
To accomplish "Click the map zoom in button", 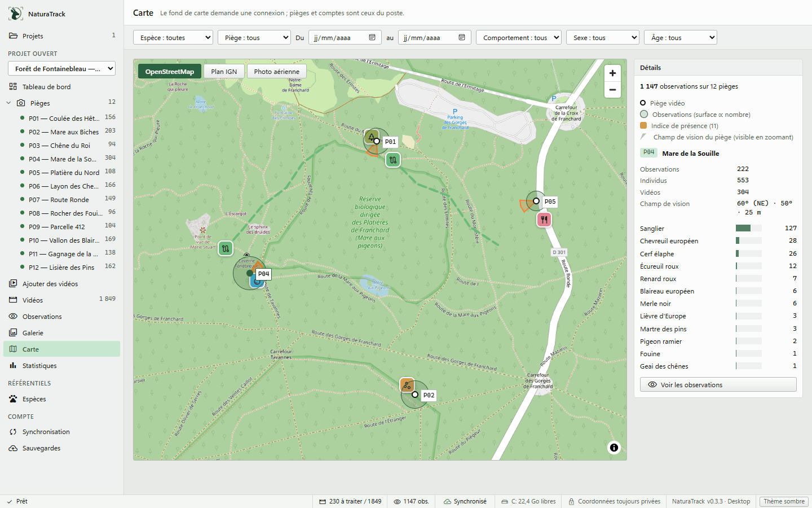I will pyautogui.click(x=612, y=73).
